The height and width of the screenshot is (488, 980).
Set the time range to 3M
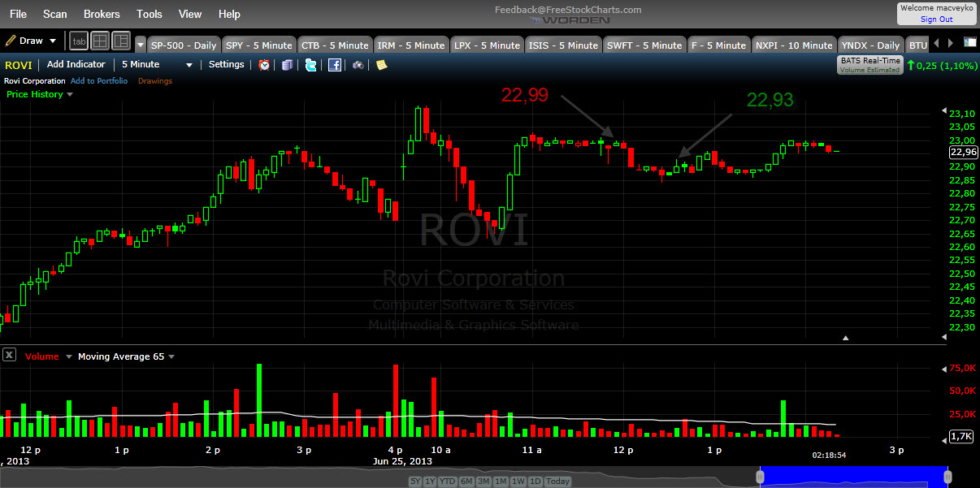pyautogui.click(x=483, y=482)
